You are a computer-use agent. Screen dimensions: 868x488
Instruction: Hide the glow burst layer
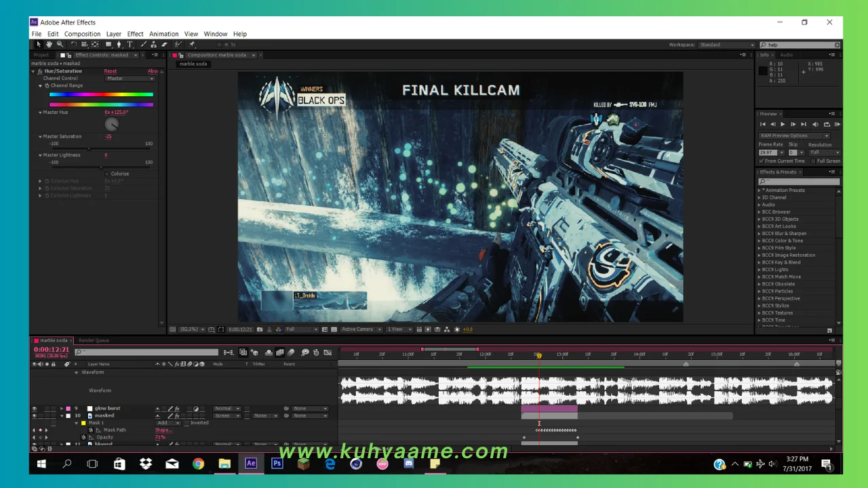click(x=34, y=409)
